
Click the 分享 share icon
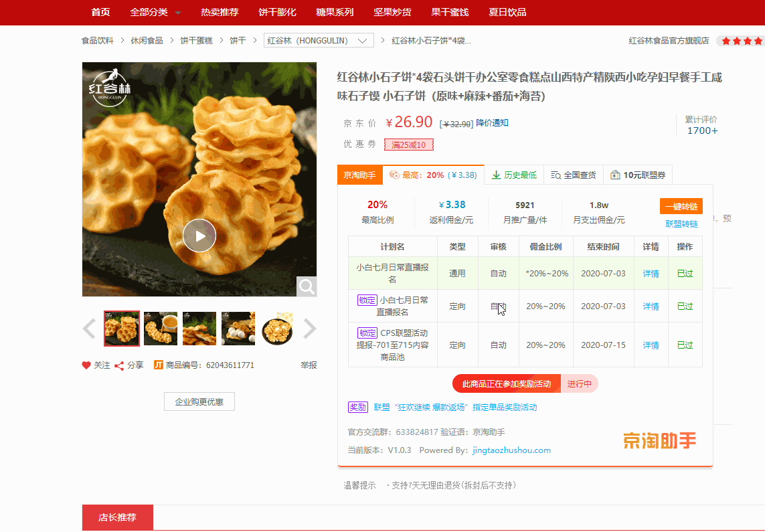(119, 366)
